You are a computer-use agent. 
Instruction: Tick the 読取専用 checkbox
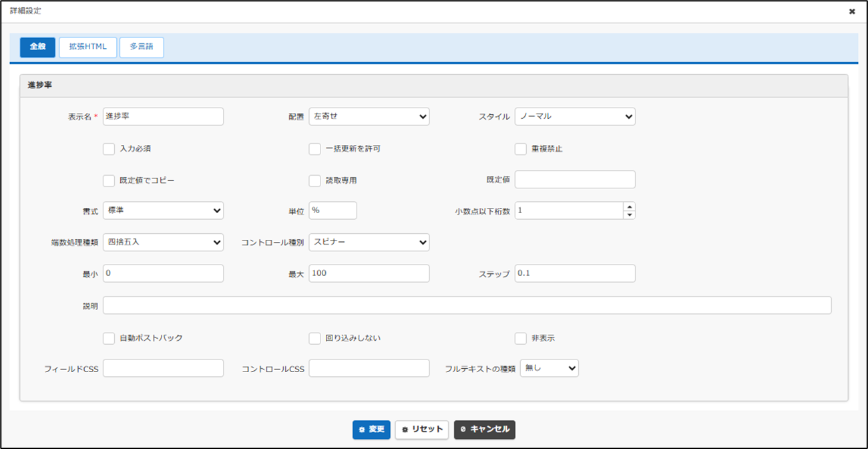tap(315, 180)
